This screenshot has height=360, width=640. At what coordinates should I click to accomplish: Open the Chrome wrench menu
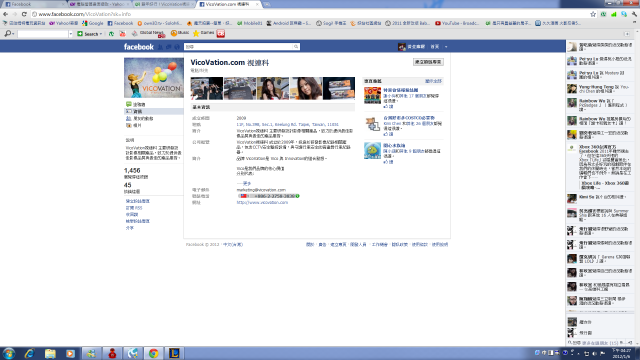tap(634, 14)
